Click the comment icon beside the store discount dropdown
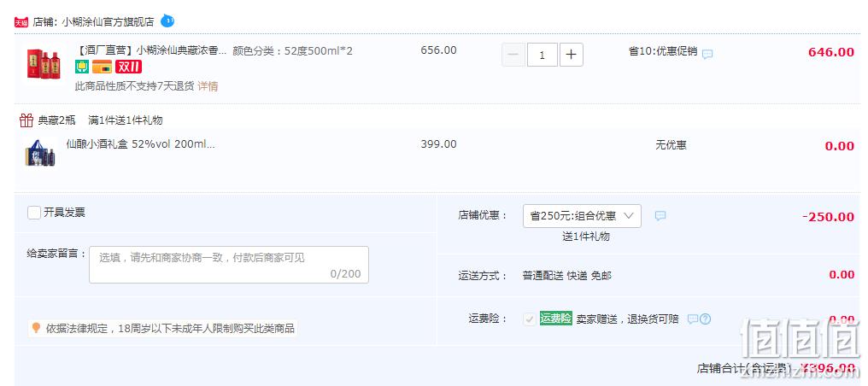This screenshot has height=386, width=868. [x=660, y=216]
